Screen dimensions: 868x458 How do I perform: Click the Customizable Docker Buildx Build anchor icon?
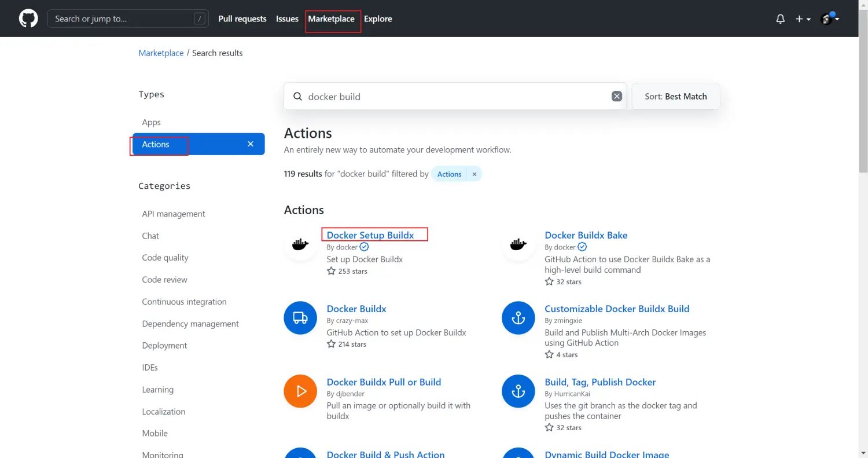point(518,318)
